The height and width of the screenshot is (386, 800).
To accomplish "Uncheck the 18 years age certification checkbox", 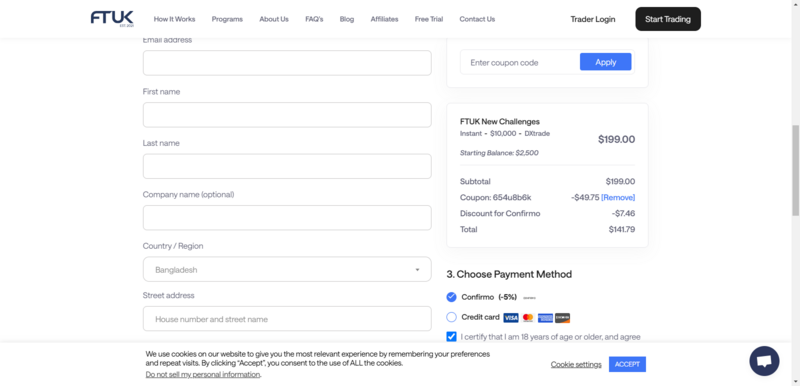I will pos(451,337).
